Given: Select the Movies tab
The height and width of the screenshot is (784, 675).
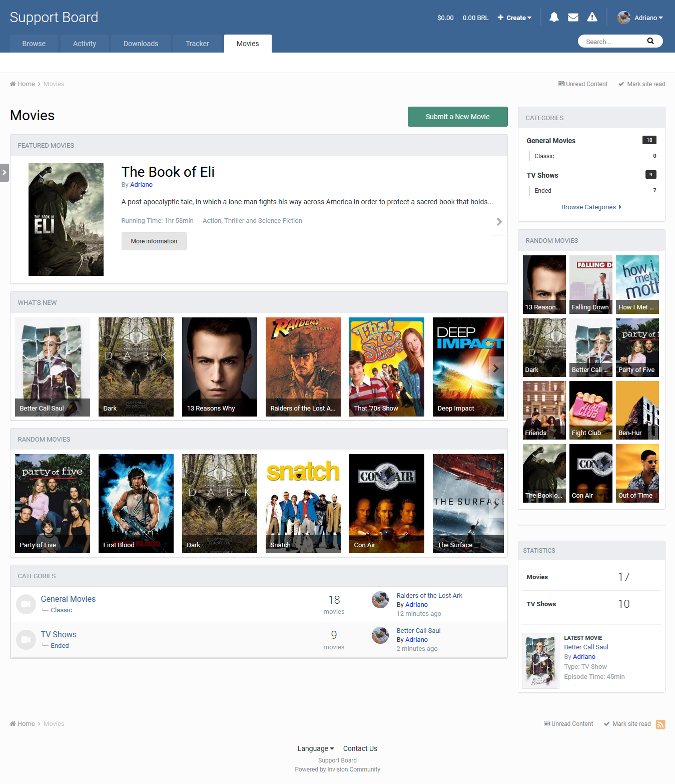Looking at the screenshot, I should [x=248, y=44].
